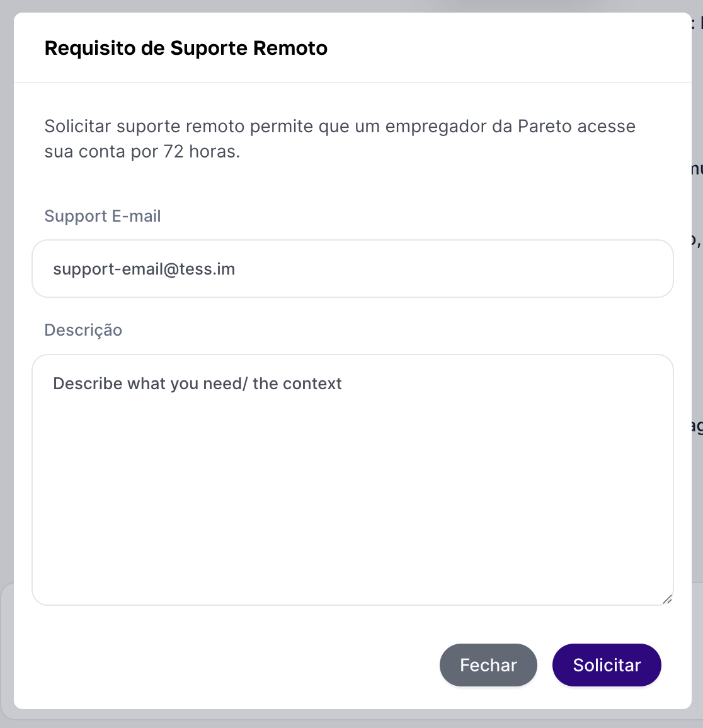Click the "Requisito de Suporte Remoto" title
This screenshot has width=703, height=728.
[x=186, y=48]
